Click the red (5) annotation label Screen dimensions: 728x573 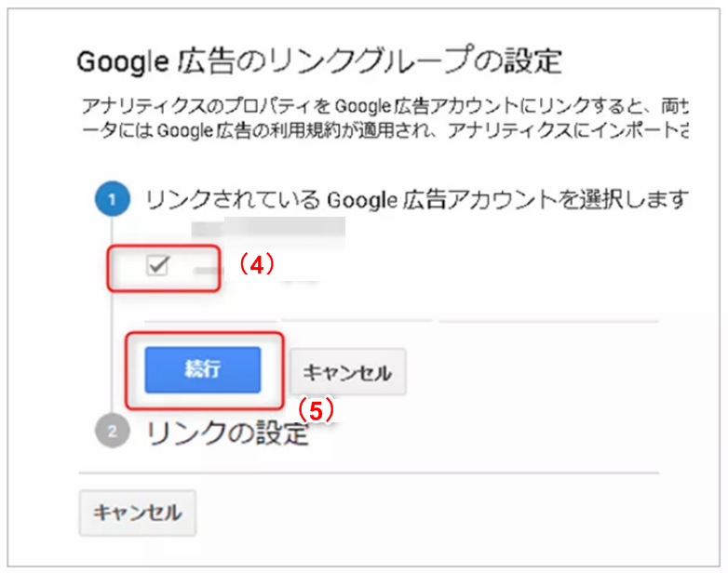[x=316, y=410]
